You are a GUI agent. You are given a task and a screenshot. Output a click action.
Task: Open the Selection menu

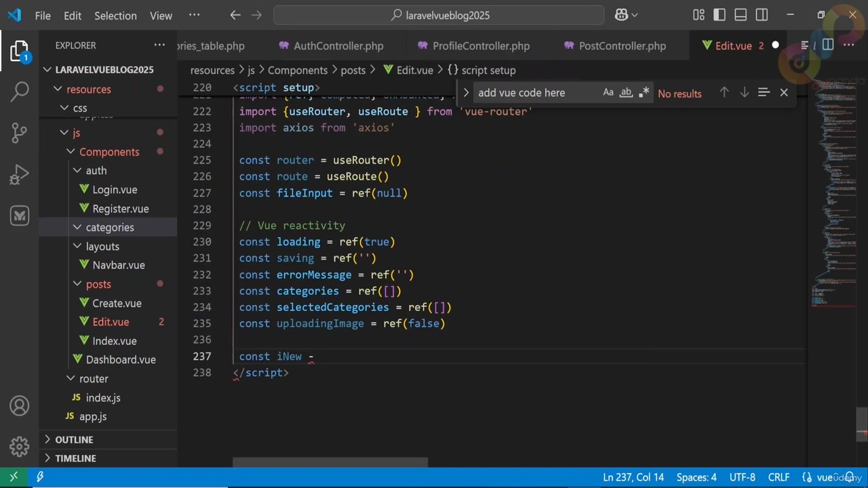(x=115, y=16)
